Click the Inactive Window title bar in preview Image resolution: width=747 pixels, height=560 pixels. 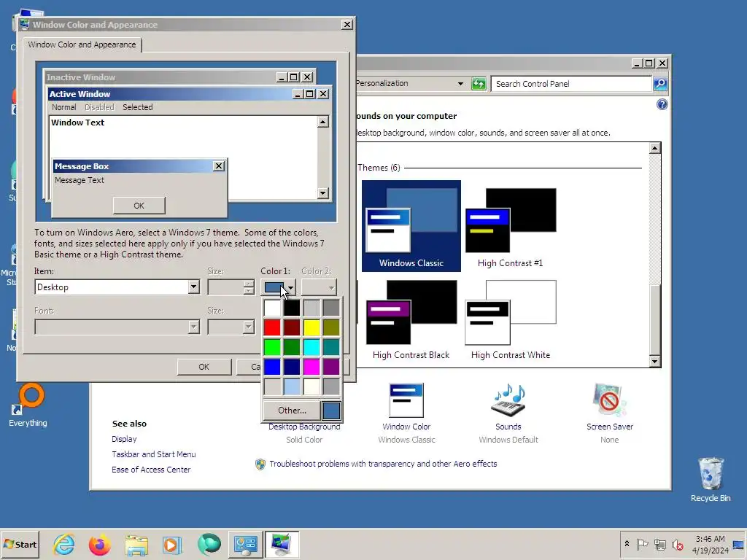click(160, 77)
